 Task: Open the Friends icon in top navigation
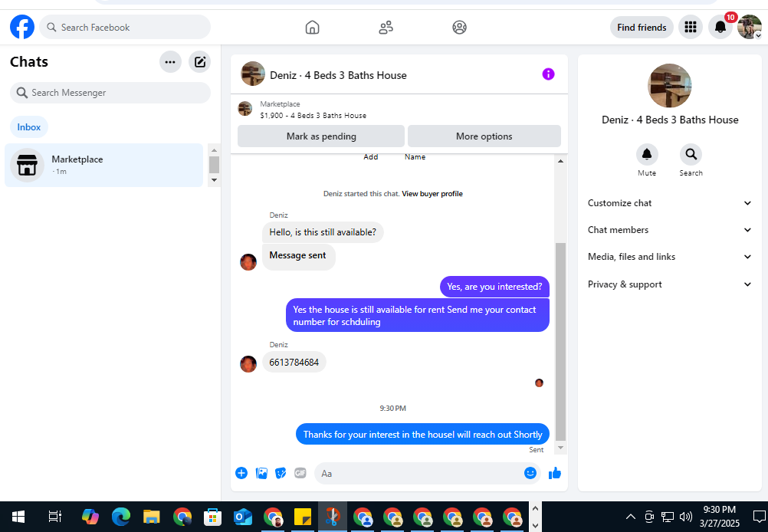(386, 27)
